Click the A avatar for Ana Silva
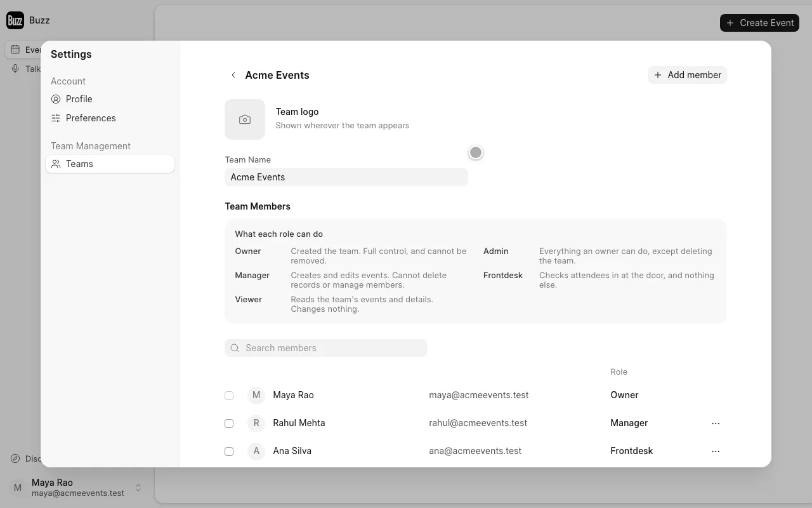Viewport: 812px width, 508px height. [256, 451]
